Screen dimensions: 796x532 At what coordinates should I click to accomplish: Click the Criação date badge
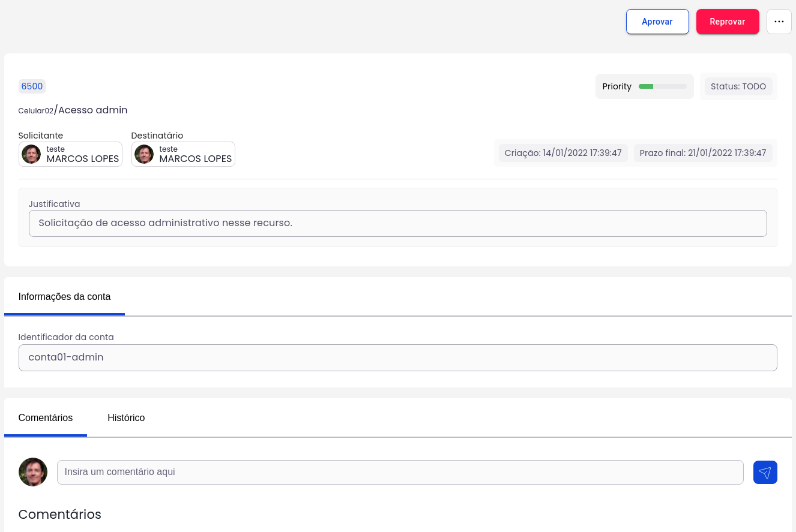(x=562, y=153)
